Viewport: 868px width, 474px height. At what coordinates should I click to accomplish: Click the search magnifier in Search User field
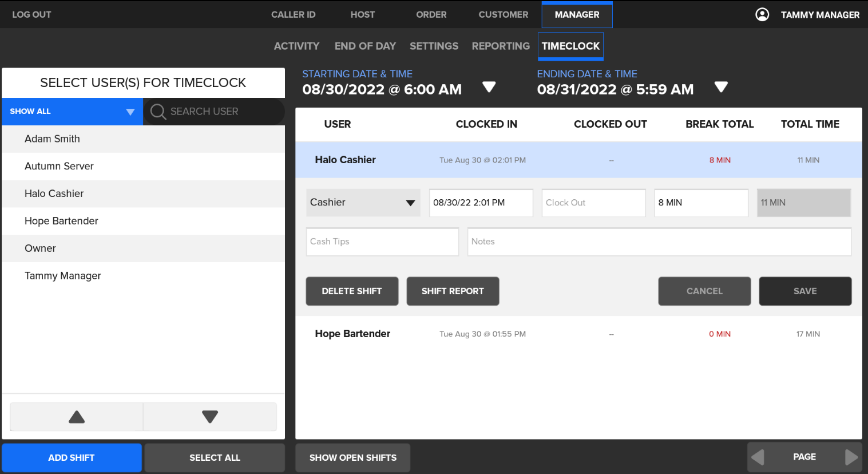[x=158, y=112]
